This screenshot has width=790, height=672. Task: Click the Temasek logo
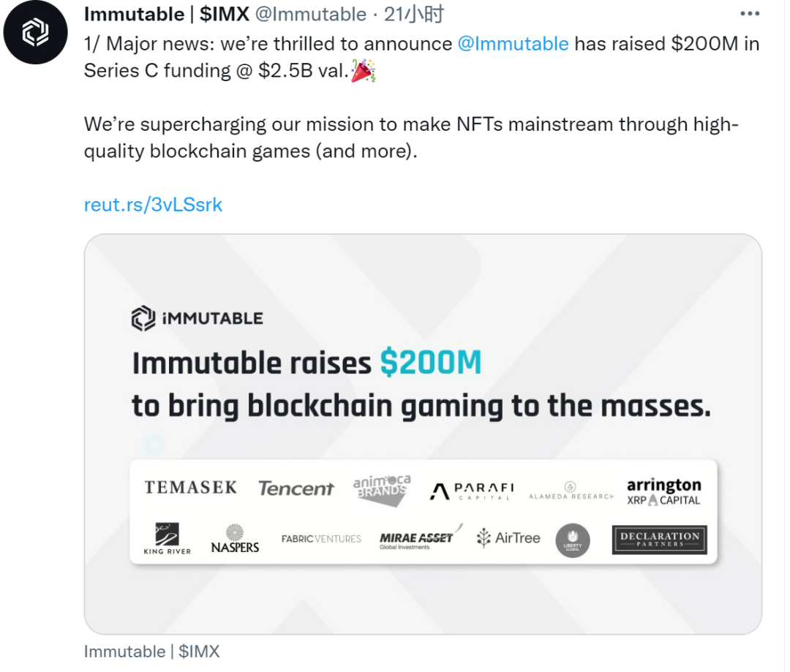click(190, 487)
